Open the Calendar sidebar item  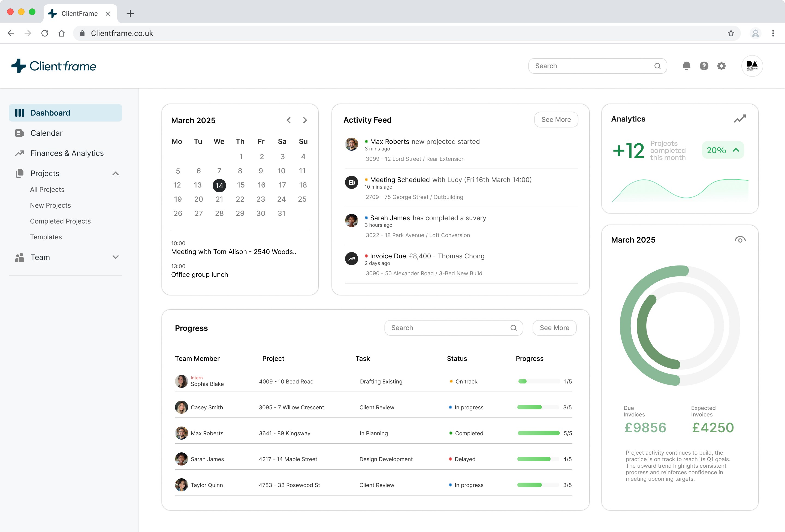[46, 133]
